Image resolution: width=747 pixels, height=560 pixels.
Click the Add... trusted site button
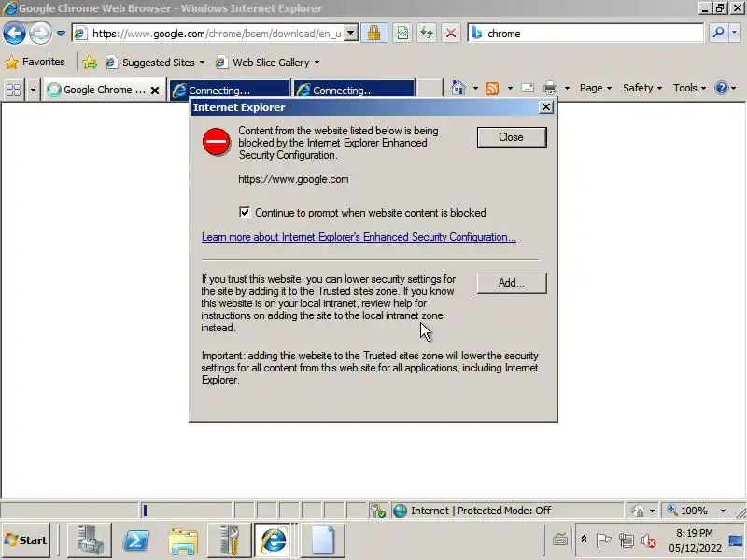pyautogui.click(x=511, y=283)
